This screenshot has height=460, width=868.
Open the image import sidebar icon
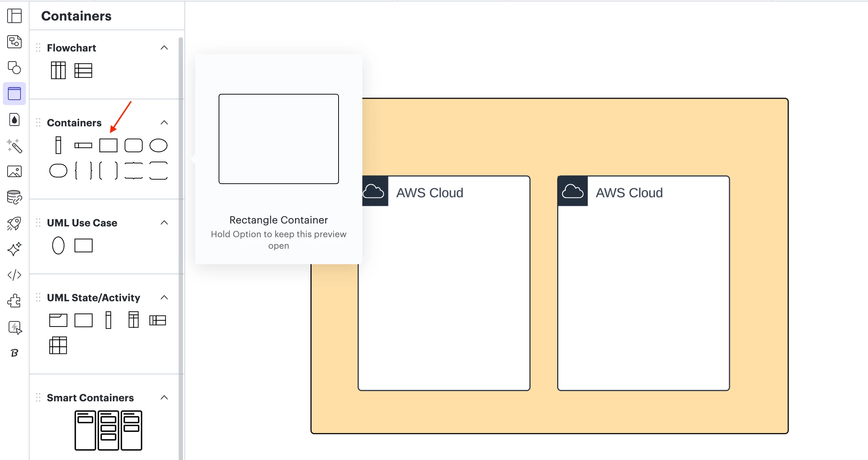[x=14, y=171]
